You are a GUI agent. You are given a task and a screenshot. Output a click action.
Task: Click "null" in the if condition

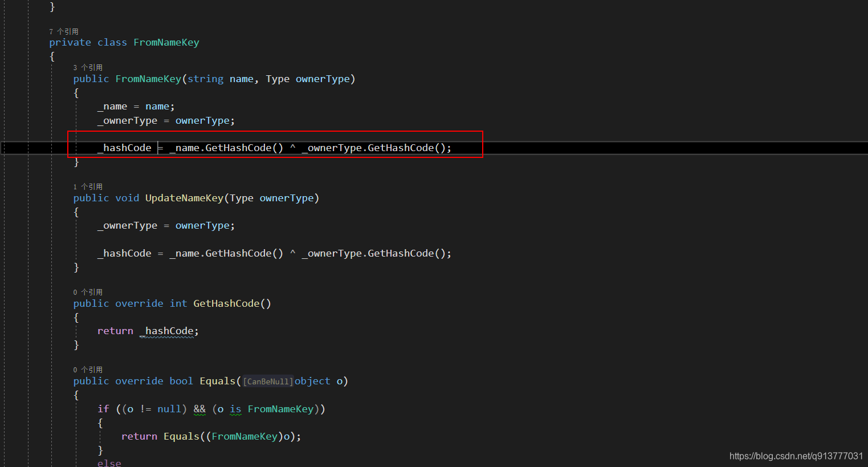coord(169,409)
